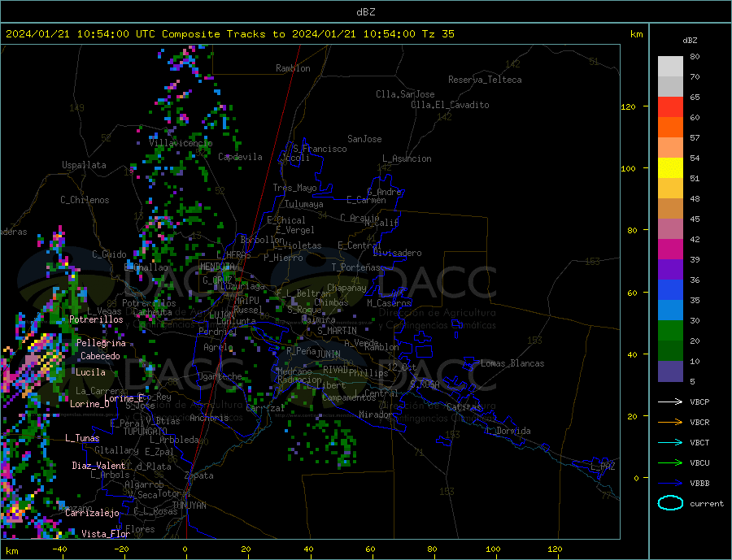Click the L_Tunas label

[83, 438]
